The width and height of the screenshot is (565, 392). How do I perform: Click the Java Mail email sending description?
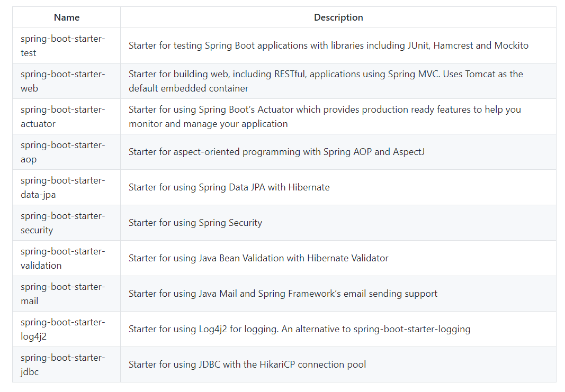point(338,294)
